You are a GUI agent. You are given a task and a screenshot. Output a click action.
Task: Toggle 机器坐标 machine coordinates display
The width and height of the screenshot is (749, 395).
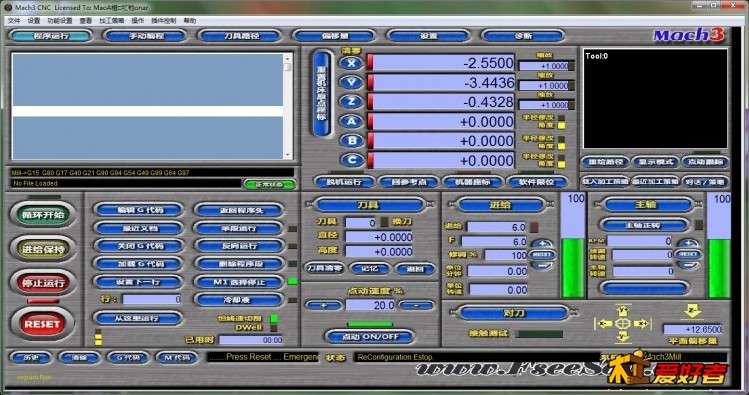472,182
